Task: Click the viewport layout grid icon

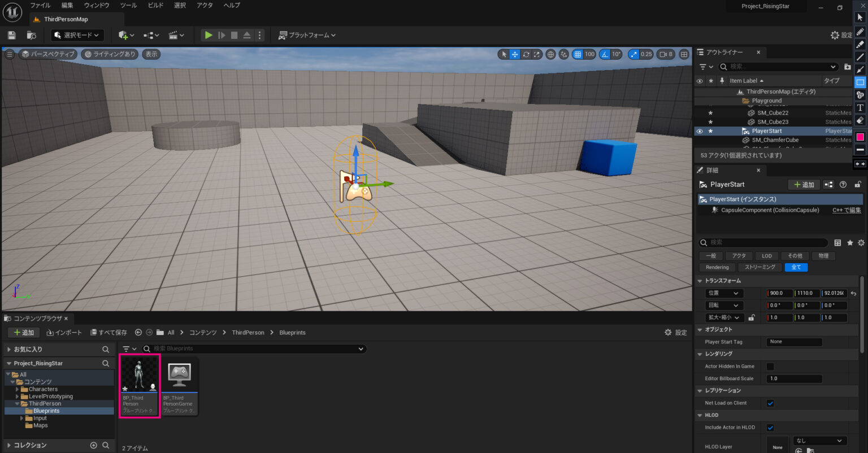Action: tap(684, 54)
